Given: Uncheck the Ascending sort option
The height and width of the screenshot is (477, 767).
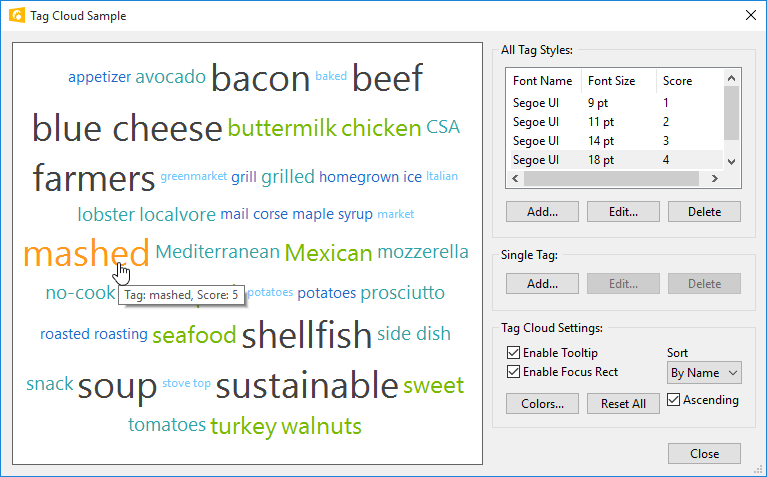Looking at the screenshot, I should point(674,400).
